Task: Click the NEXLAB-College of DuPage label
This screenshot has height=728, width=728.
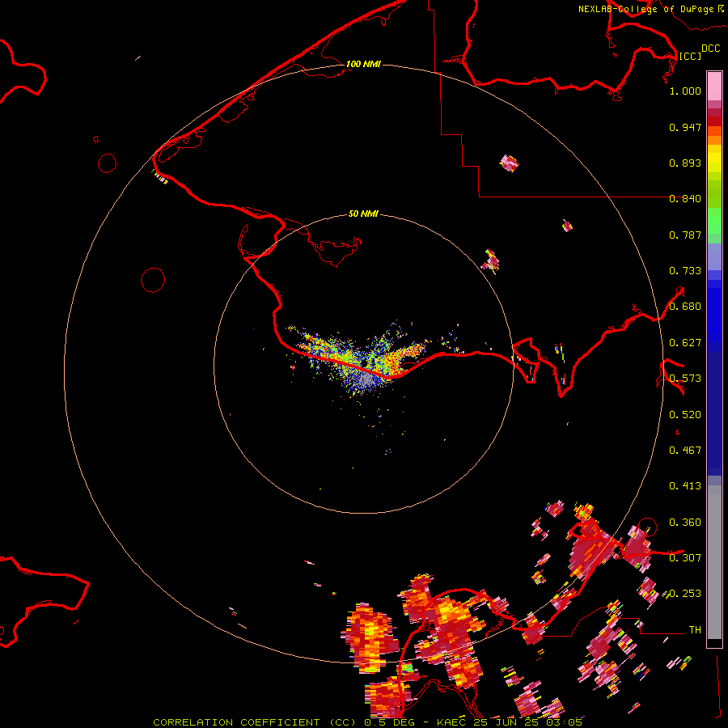Action: tap(645, 9)
